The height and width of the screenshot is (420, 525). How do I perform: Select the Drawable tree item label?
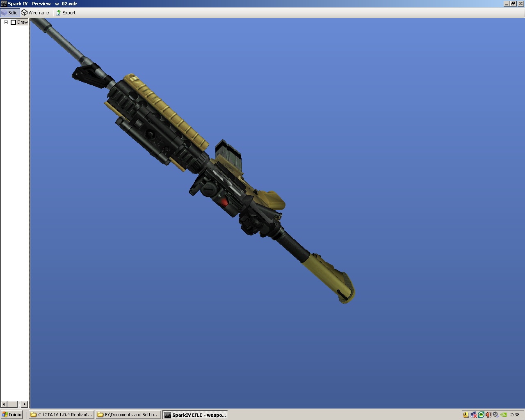coord(22,22)
